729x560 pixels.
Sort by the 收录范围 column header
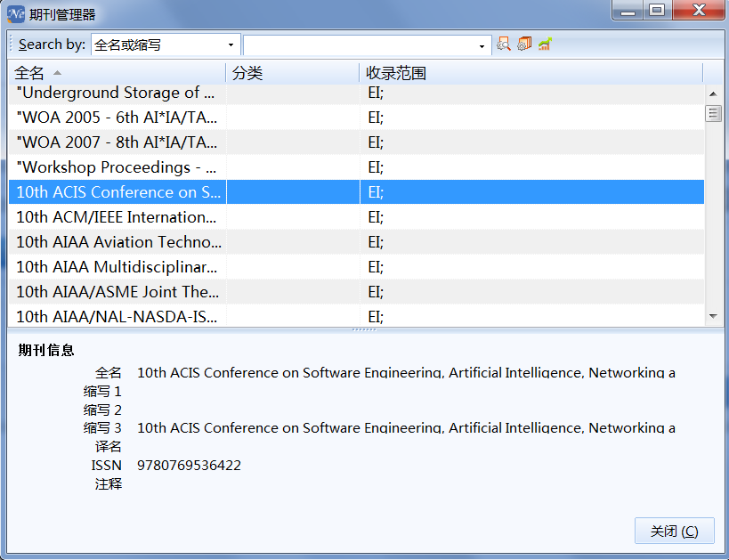531,73
